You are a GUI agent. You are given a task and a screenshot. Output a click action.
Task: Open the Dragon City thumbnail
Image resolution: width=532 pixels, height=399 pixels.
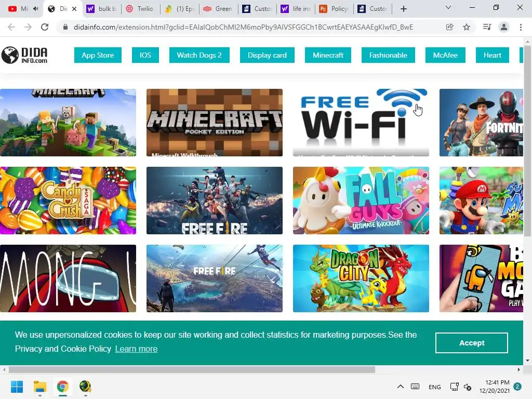[x=361, y=278]
